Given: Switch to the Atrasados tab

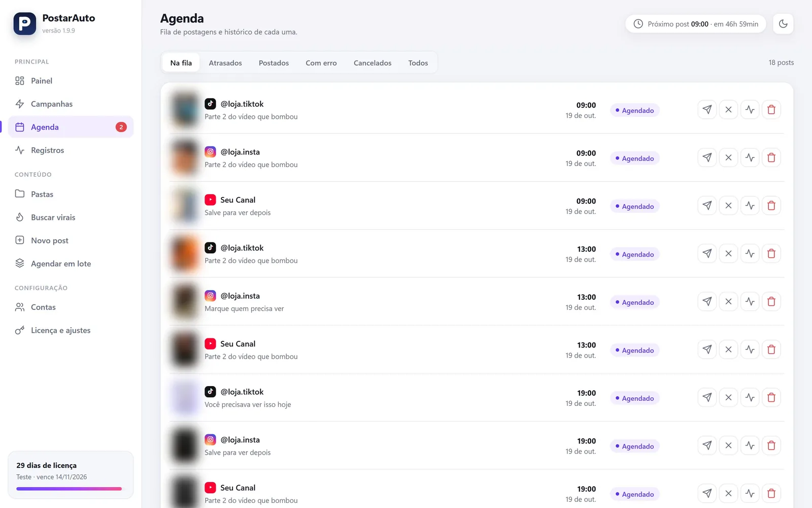Looking at the screenshot, I should [225, 63].
